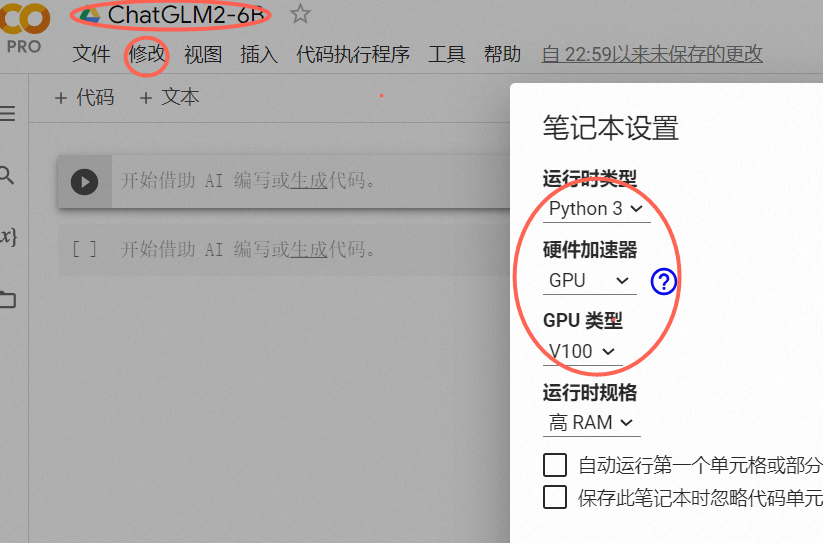Click the unsaved changes since 22:59 link
The image size is (823, 543).
[x=651, y=54]
